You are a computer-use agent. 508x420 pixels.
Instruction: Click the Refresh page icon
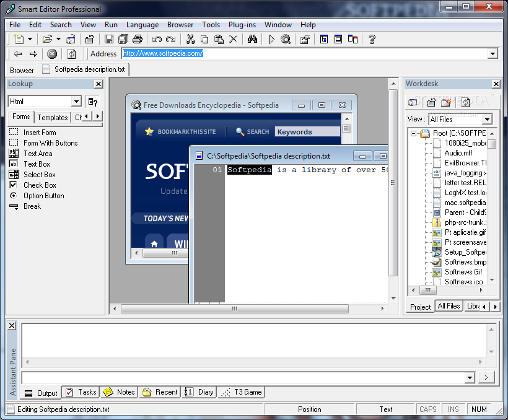pos(72,54)
